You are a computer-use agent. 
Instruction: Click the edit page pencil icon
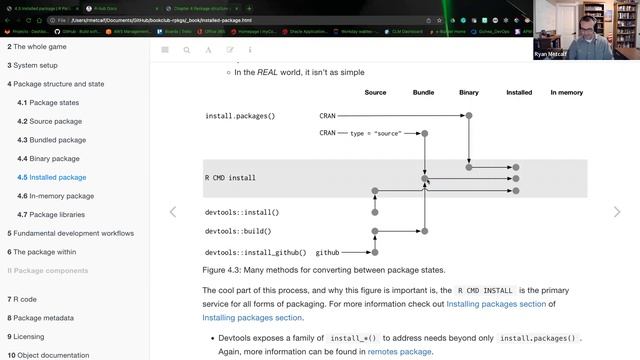point(230,50)
